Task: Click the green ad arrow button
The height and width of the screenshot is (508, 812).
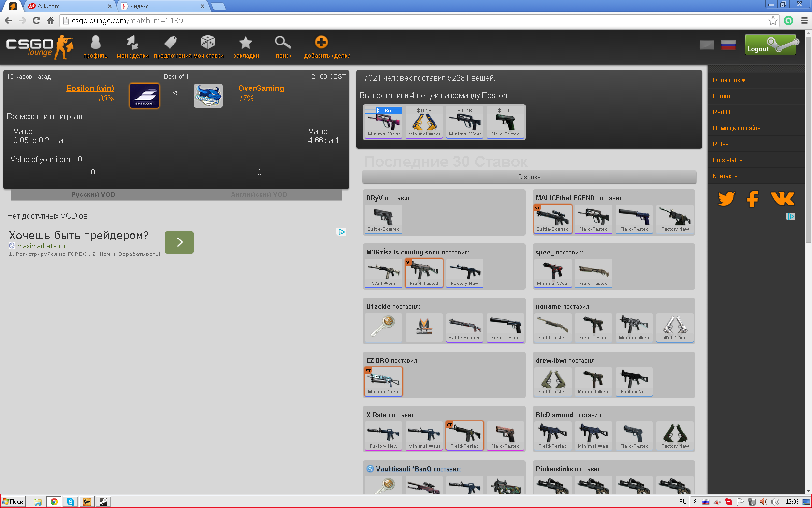Action: (179, 242)
